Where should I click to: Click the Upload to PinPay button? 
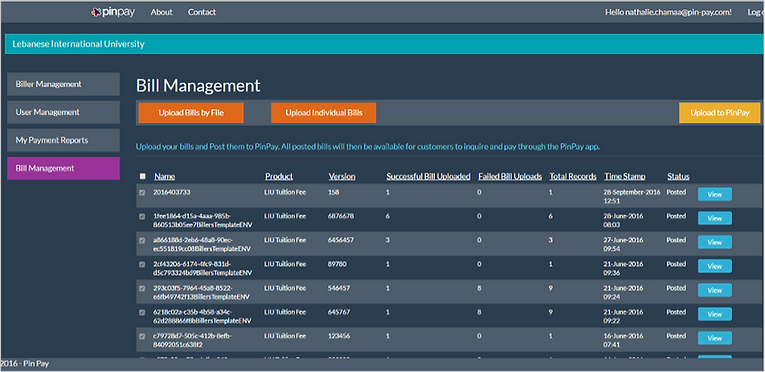click(720, 113)
